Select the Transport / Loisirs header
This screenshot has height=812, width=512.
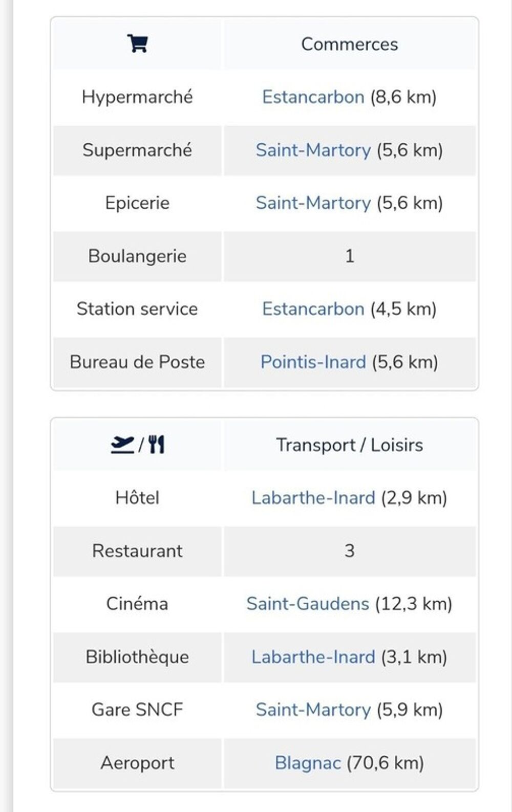[x=350, y=445]
